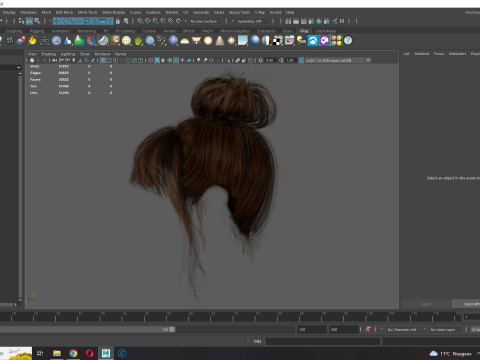Switch to the VRay shelf tab

[304, 31]
